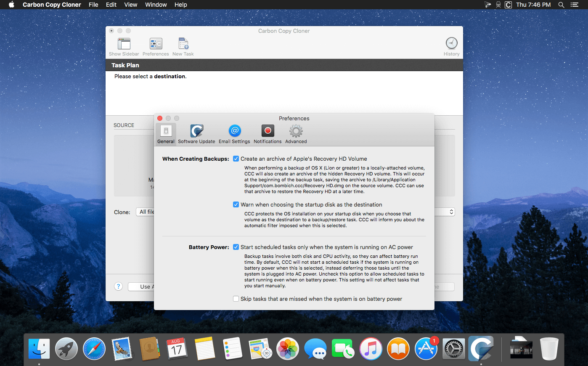The image size is (588, 366).
Task: Switch to the Notifications preferences pane
Action: pyautogui.click(x=268, y=134)
